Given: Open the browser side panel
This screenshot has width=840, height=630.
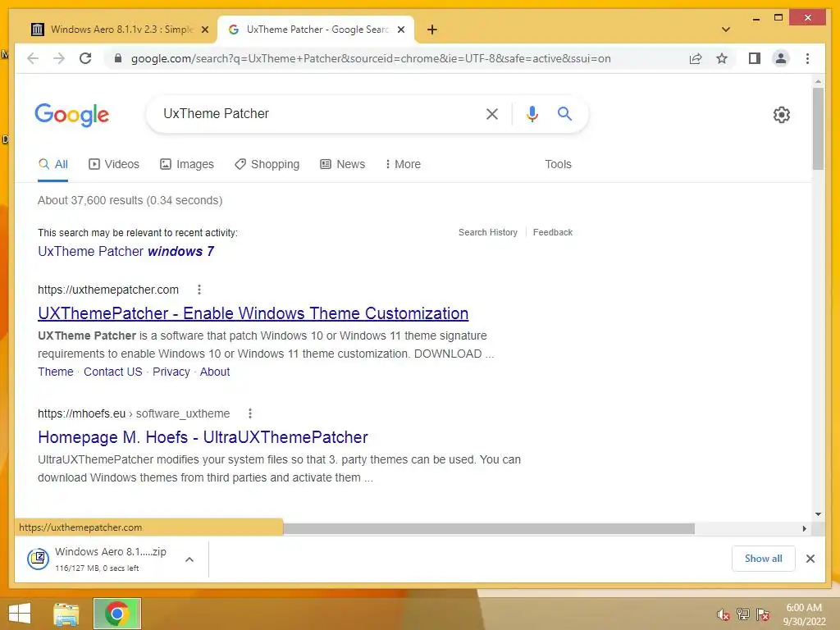Looking at the screenshot, I should (755, 58).
